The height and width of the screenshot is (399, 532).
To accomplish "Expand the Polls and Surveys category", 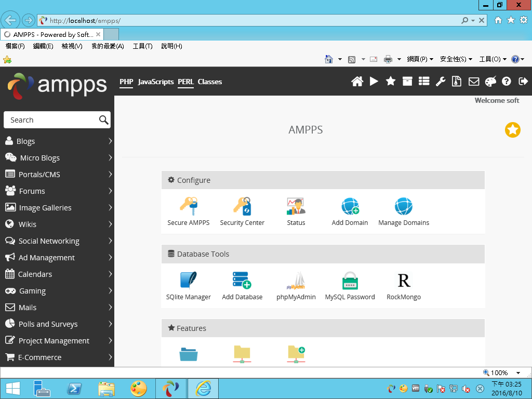I will pos(57,324).
